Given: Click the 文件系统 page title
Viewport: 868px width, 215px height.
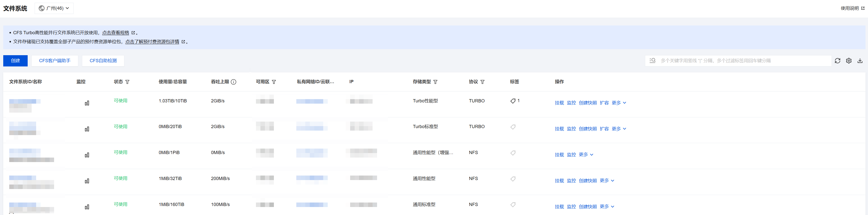Looking at the screenshot, I should 15,8.
